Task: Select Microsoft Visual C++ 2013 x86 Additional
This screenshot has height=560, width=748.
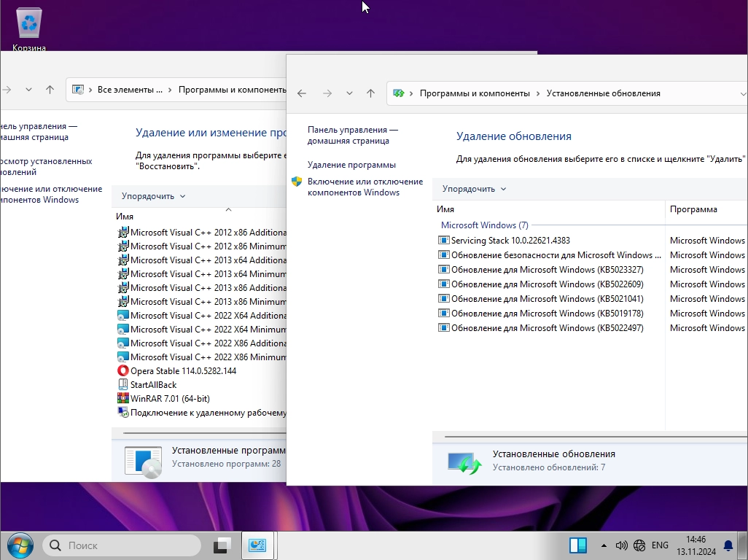Action: [202, 287]
